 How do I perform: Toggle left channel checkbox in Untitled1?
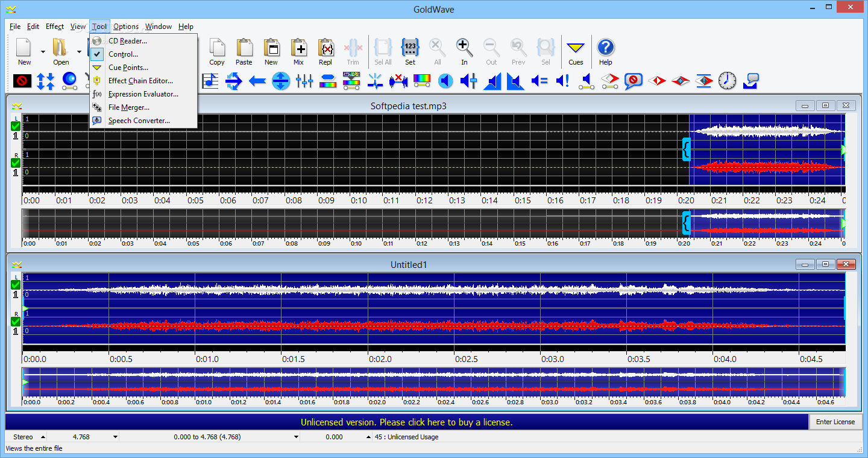[16, 285]
